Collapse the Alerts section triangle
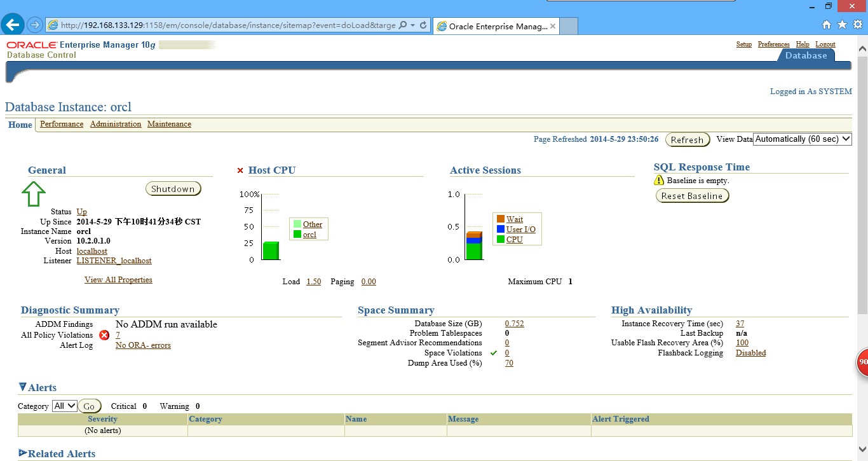The height and width of the screenshot is (461, 868). (x=23, y=387)
